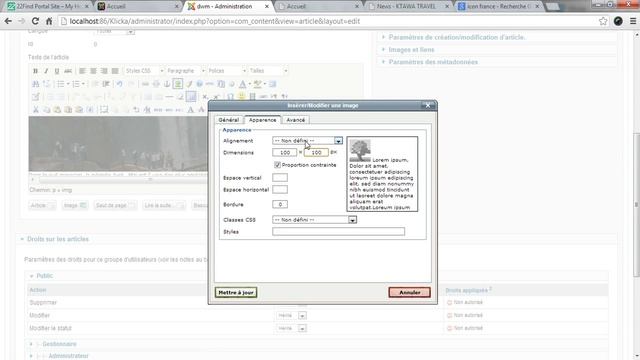Click the Espace vertical field
Screen dimensions: 640x360
[280, 178]
